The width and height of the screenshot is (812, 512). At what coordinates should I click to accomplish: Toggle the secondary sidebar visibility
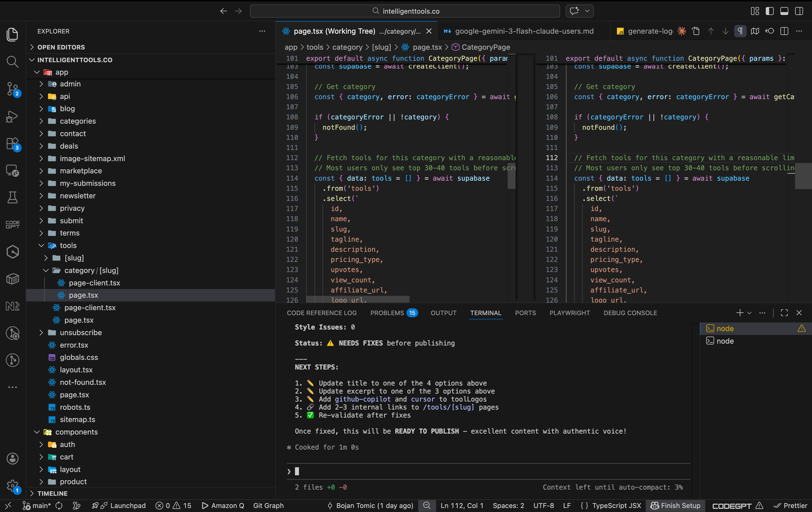click(799, 11)
